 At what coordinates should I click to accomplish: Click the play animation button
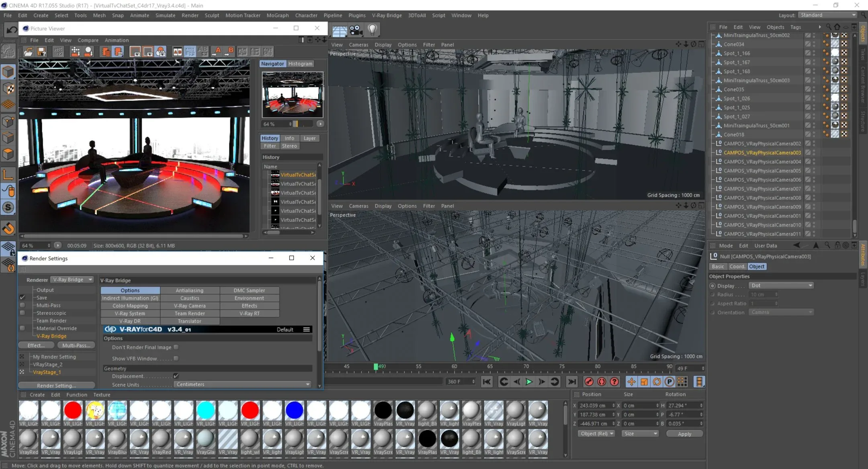pyautogui.click(x=529, y=382)
